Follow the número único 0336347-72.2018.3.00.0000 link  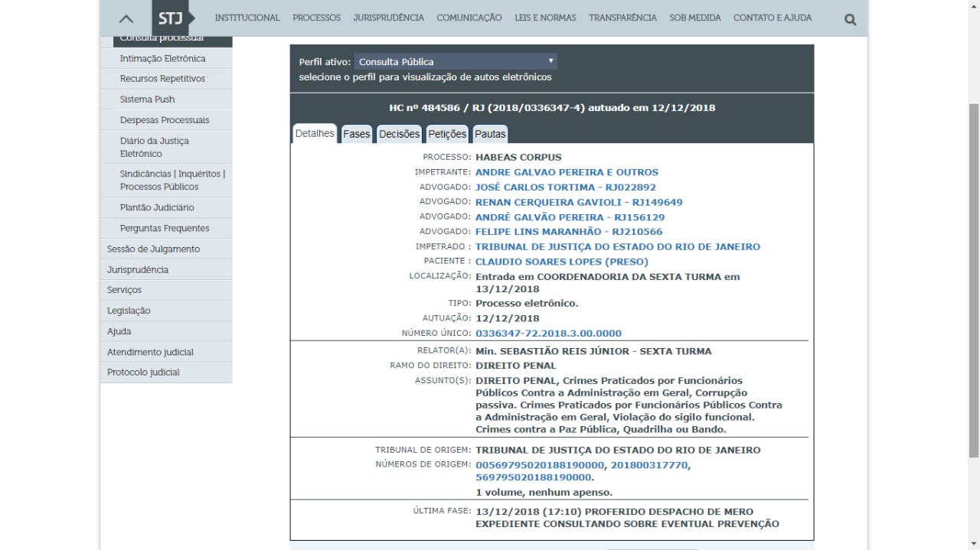tap(548, 334)
